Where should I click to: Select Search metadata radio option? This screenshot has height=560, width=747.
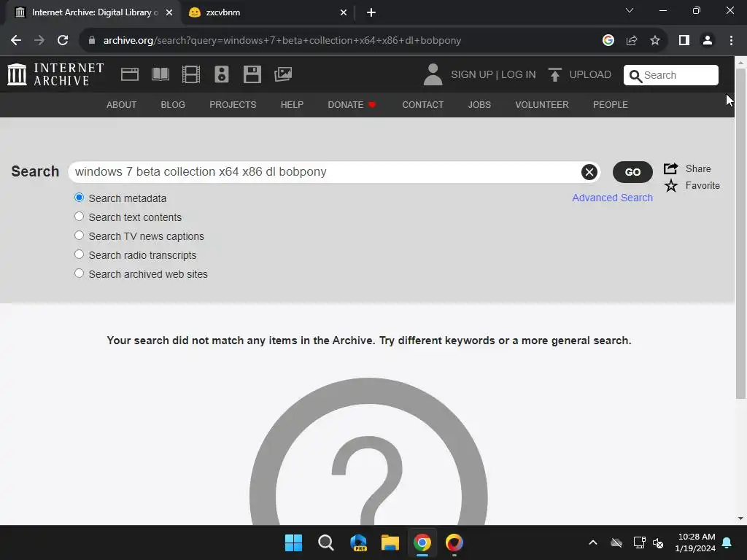tap(79, 198)
